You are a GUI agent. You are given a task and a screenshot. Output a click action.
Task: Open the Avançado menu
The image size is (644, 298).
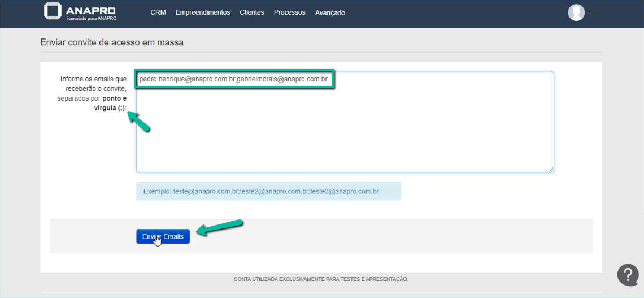point(330,12)
